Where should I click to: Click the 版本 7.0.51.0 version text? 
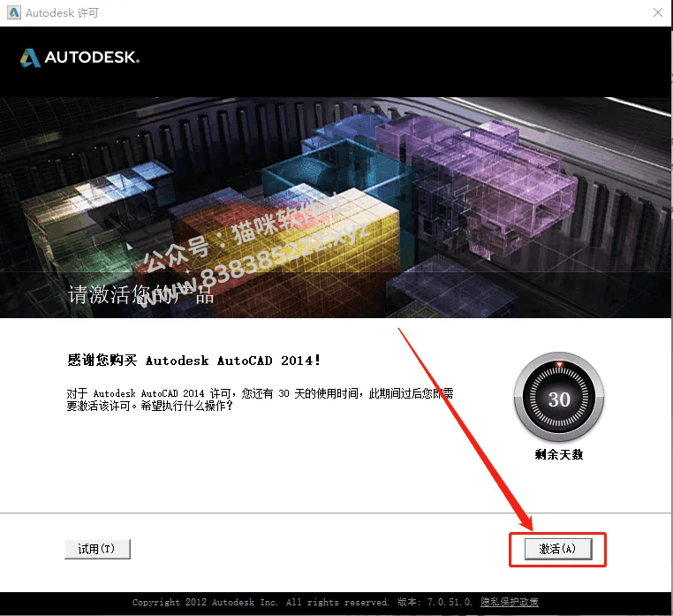(x=435, y=602)
